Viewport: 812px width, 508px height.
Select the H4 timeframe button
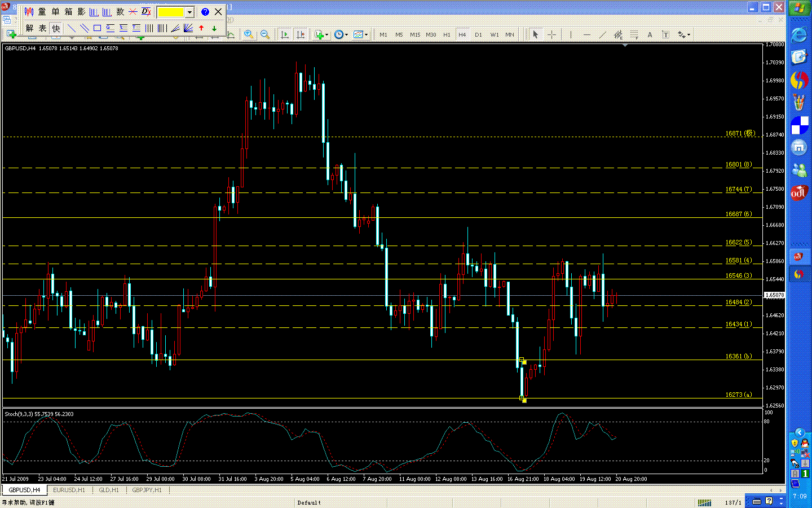(462, 34)
